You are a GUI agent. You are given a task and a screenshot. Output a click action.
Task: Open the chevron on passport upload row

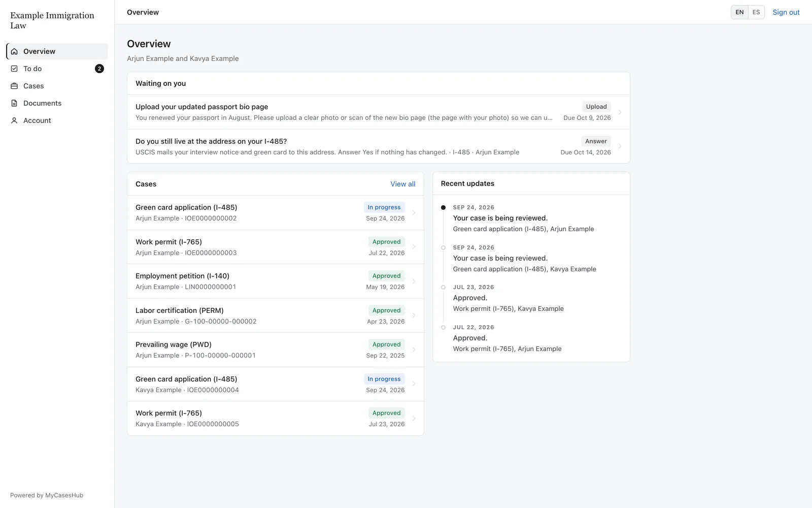click(620, 112)
